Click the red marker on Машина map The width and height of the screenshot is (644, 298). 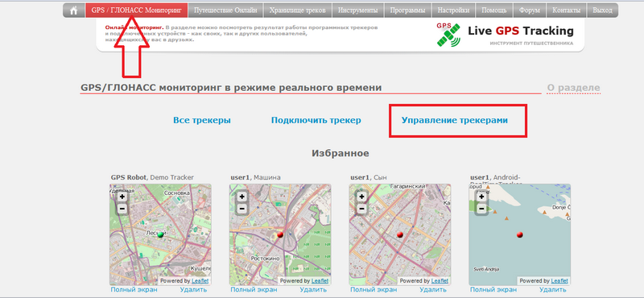[x=280, y=234]
